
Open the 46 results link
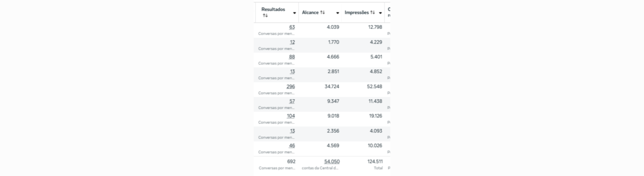coord(292,145)
